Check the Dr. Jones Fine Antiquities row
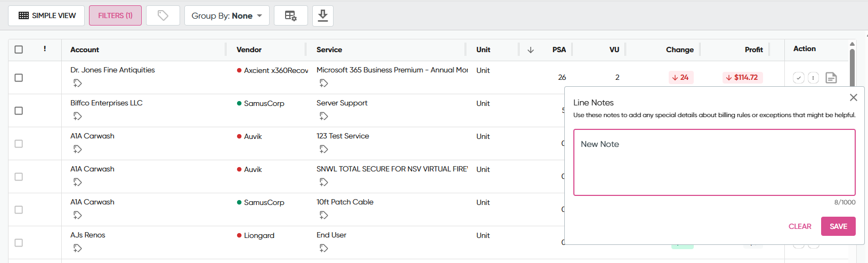 pyautogui.click(x=19, y=78)
